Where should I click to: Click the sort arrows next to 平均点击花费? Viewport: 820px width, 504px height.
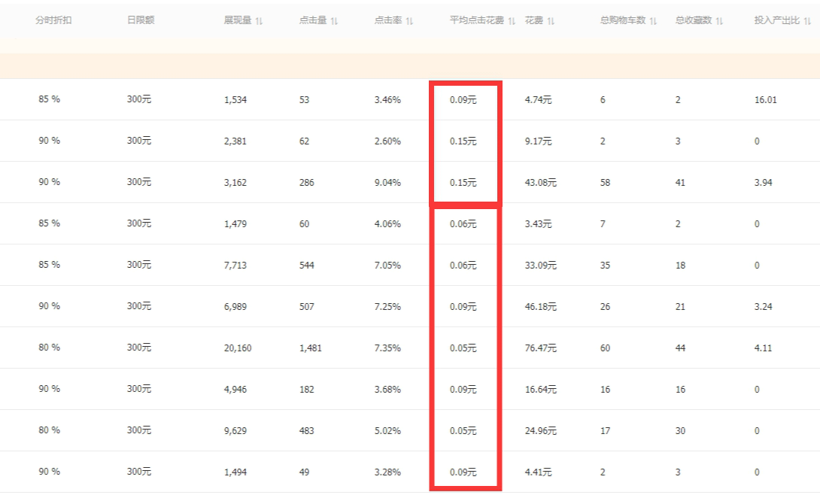click(x=512, y=21)
